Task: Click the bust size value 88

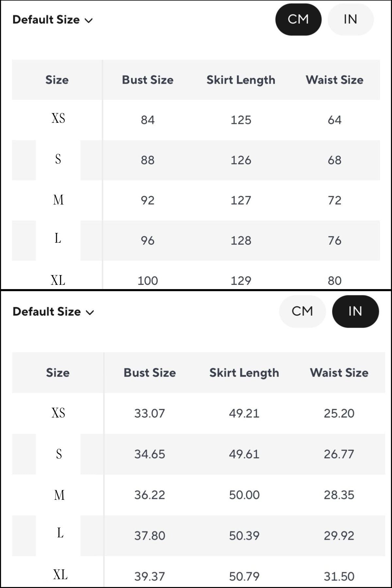Action: tap(148, 160)
